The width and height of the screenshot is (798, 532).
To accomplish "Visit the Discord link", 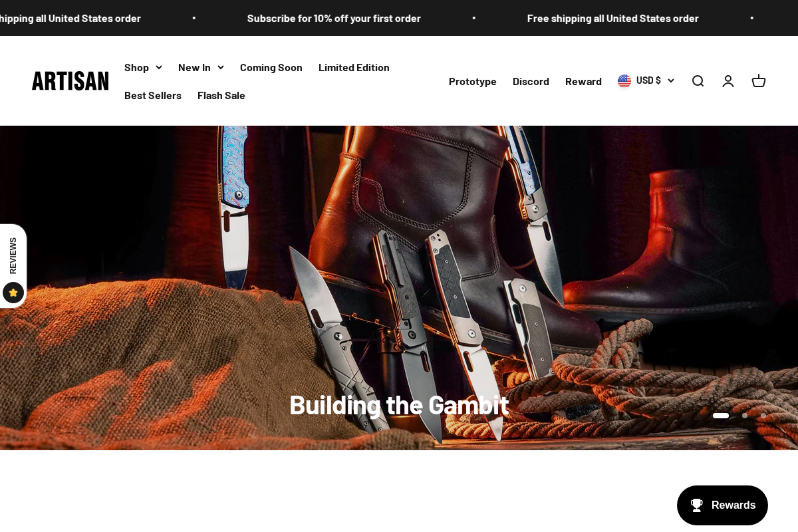I will [x=531, y=80].
